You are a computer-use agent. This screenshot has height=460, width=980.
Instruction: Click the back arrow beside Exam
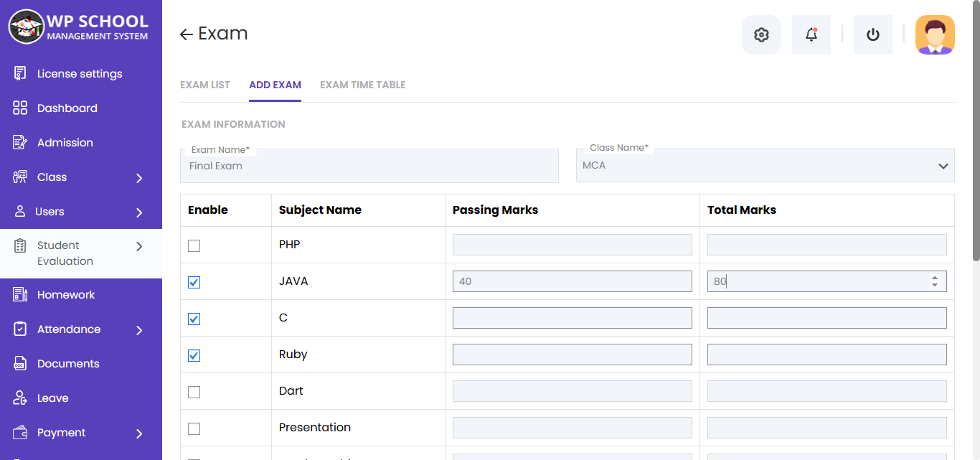(187, 34)
